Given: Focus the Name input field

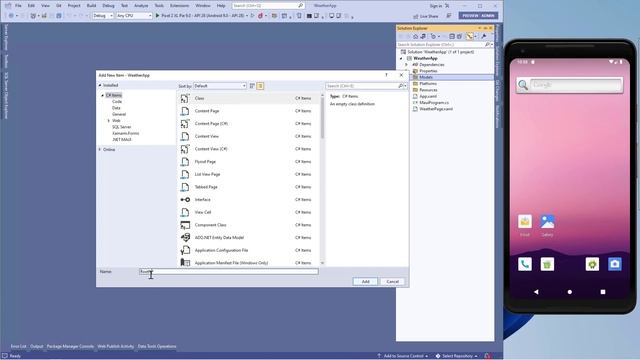Looking at the screenshot, I should click(229, 271).
